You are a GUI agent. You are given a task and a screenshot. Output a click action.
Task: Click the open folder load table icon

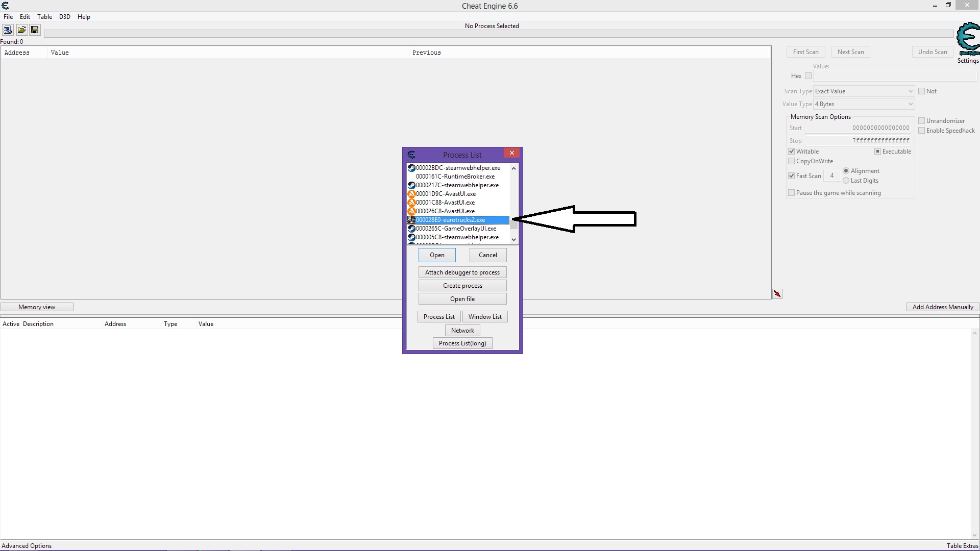click(x=21, y=30)
